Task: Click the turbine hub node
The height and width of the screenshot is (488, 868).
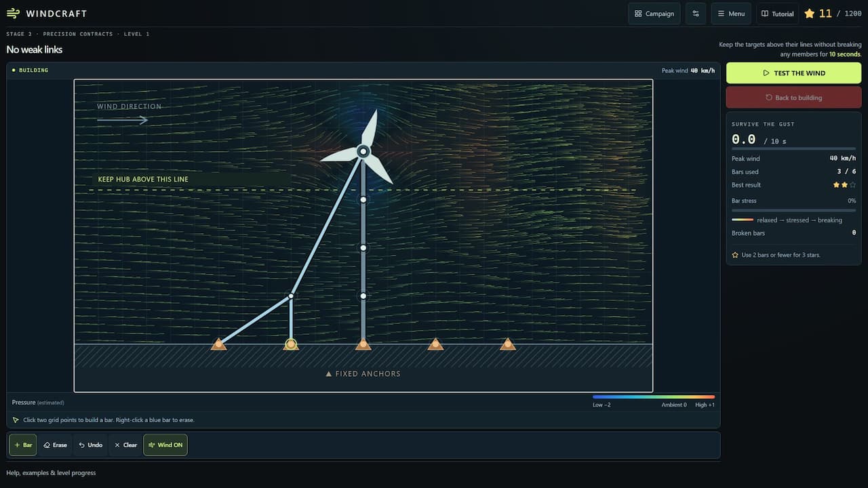Action: (363, 151)
